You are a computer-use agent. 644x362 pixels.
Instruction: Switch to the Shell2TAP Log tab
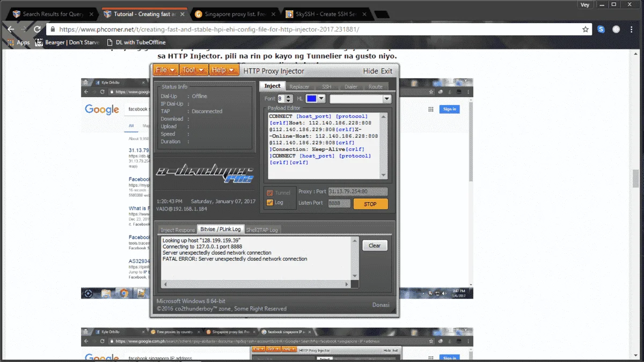pos(262,230)
